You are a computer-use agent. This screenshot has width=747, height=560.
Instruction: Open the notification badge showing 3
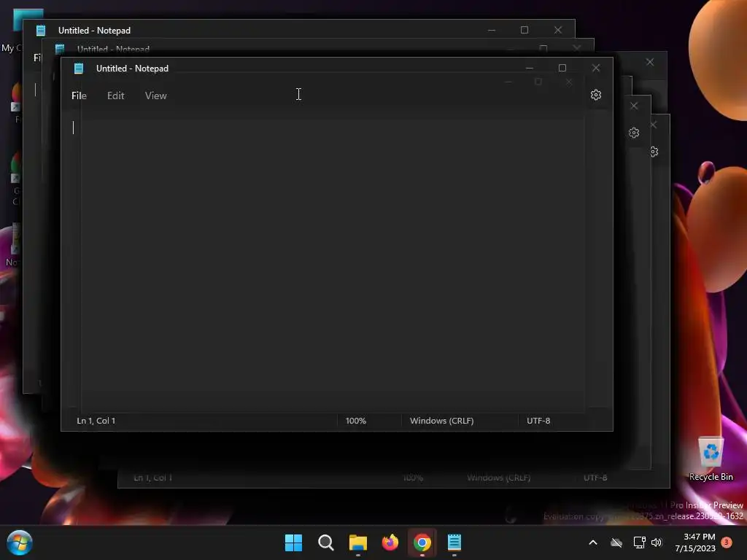727,542
